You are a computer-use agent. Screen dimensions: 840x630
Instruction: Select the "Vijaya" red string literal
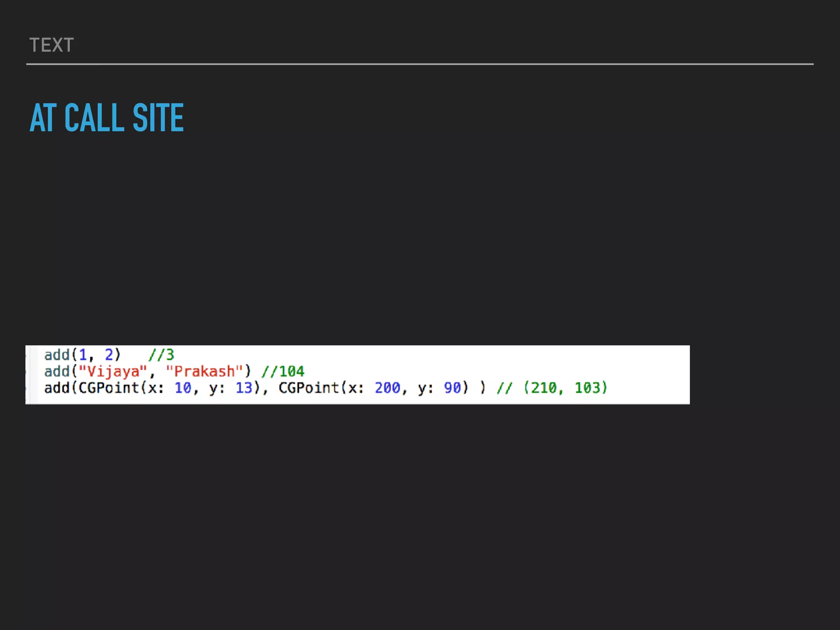coord(112,372)
